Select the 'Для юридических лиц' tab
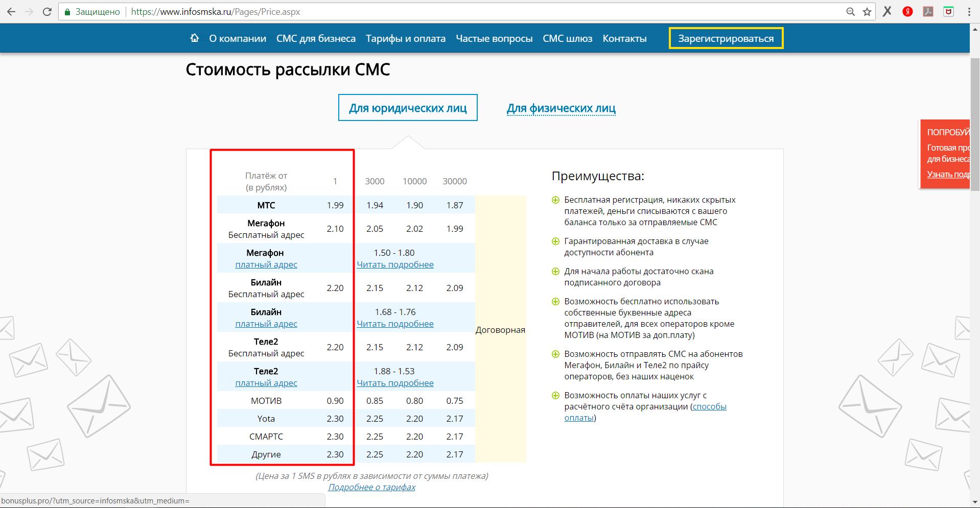The width and height of the screenshot is (980, 508). [x=408, y=108]
